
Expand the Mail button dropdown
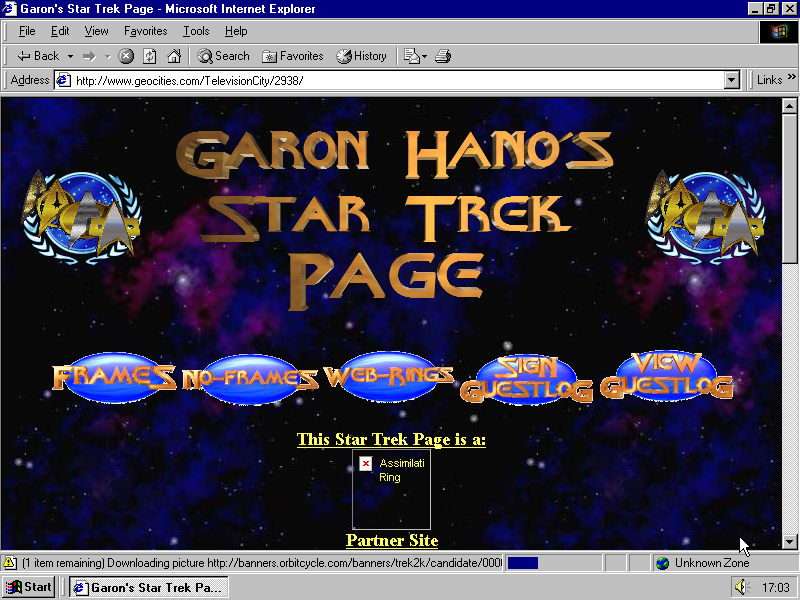423,56
